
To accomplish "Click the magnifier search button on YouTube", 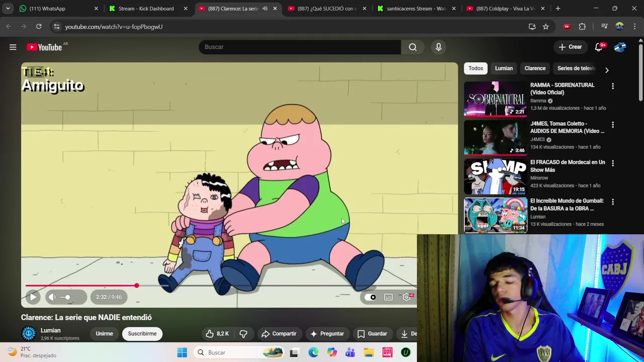I will 413,47.
